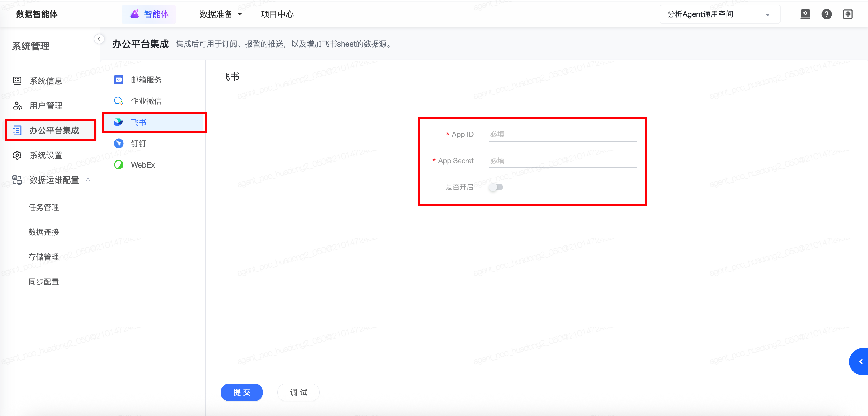
Task: Focus the App ID input field
Action: [562, 135]
